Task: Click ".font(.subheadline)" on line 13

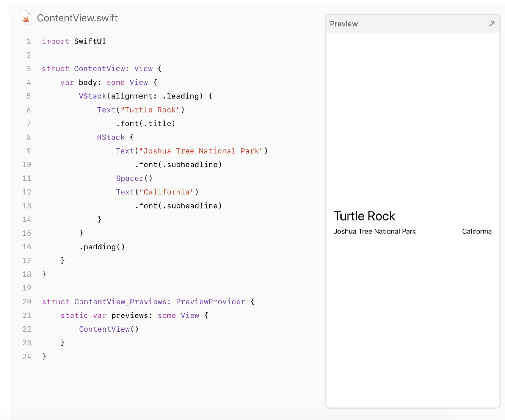Action: [x=178, y=206]
